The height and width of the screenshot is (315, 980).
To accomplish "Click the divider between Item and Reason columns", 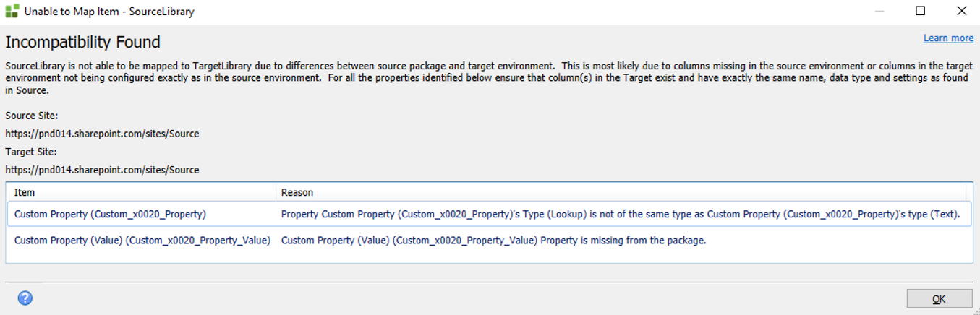I will [276, 193].
